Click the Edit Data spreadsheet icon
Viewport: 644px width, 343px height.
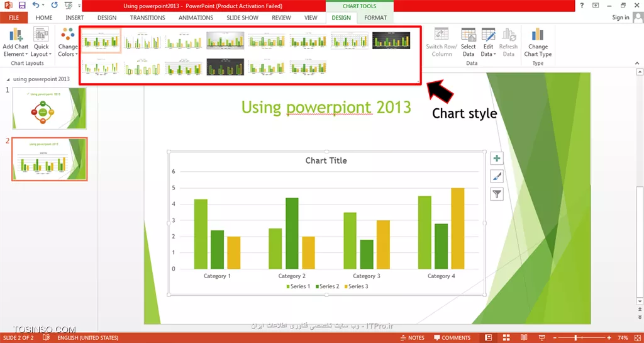point(488,35)
